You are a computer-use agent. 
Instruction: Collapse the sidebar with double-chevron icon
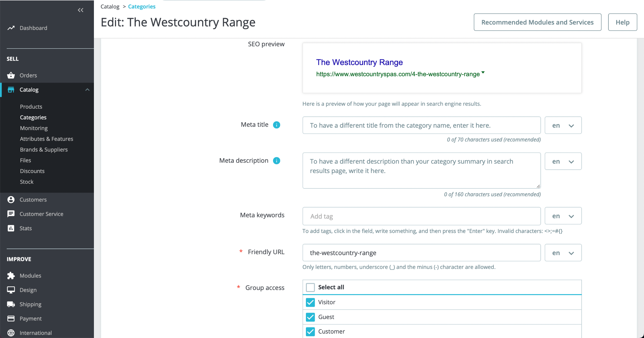pos(80,10)
